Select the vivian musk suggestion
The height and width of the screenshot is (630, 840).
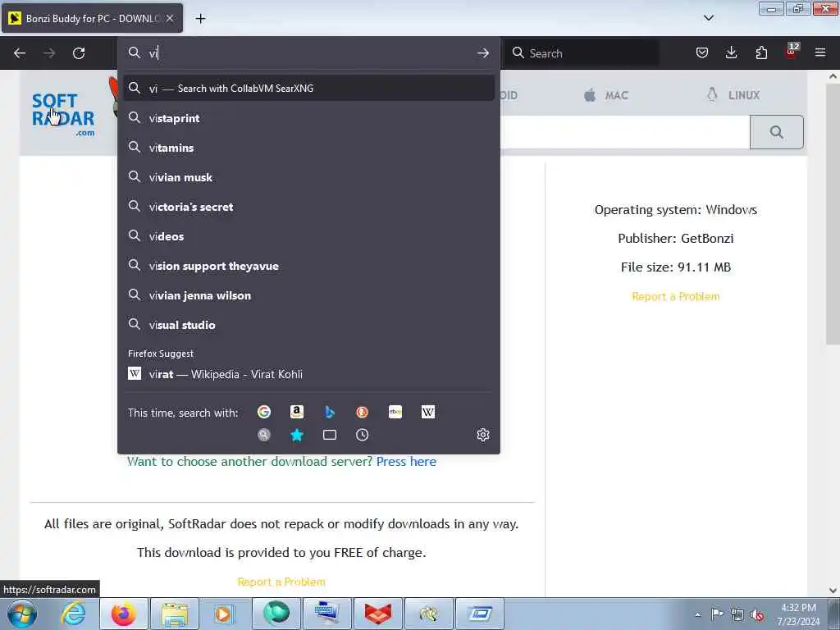(x=308, y=177)
